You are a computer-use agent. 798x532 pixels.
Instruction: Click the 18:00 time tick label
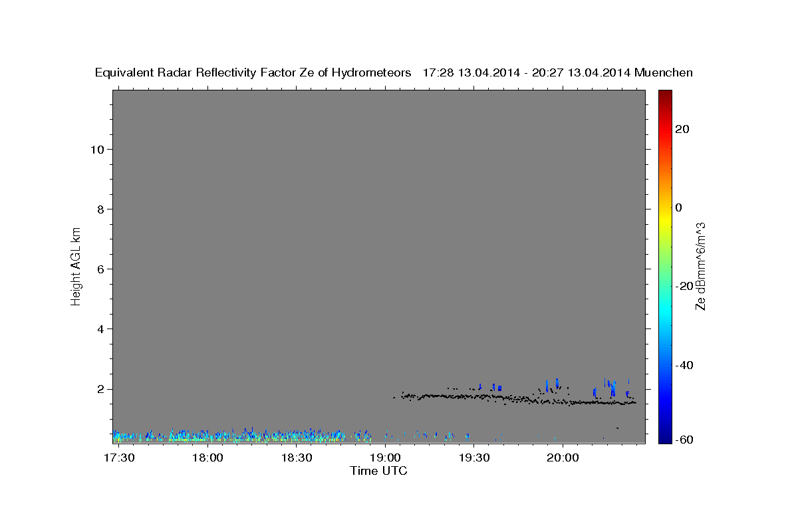[208, 458]
